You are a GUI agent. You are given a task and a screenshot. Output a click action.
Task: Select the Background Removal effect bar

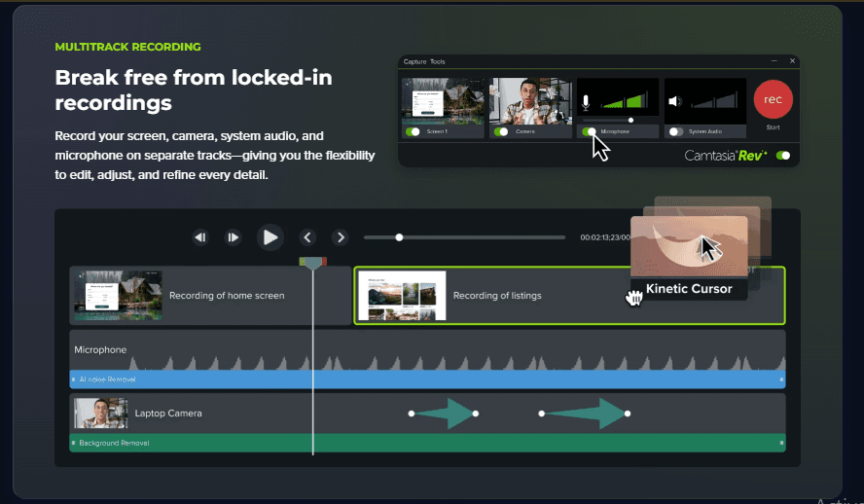pos(427,443)
